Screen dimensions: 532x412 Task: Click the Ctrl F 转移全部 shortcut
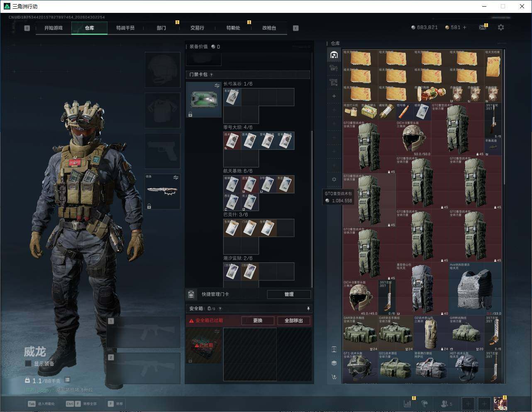81,404
